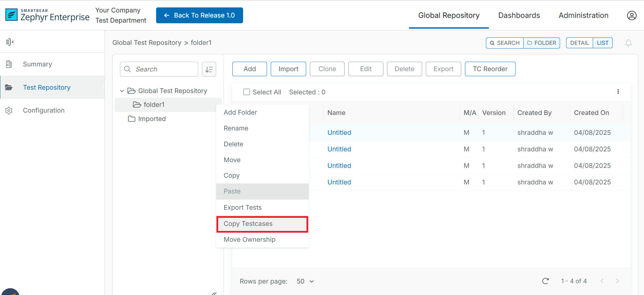Open the first Untitled test case link
The height and width of the screenshot is (295, 644).
point(339,132)
